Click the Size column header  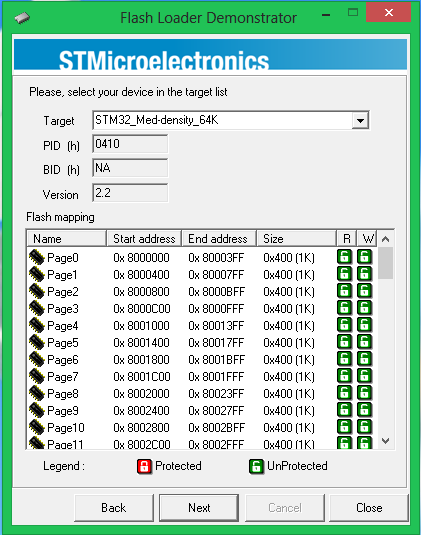click(296, 238)
